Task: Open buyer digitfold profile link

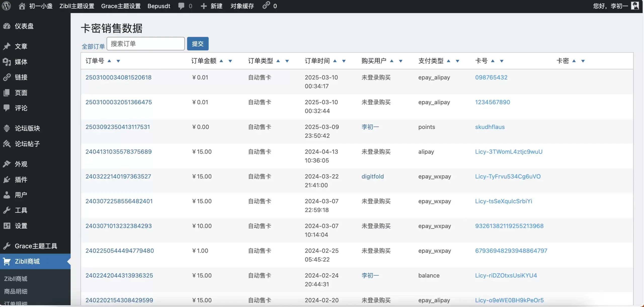Action: [x=373, y=176]
